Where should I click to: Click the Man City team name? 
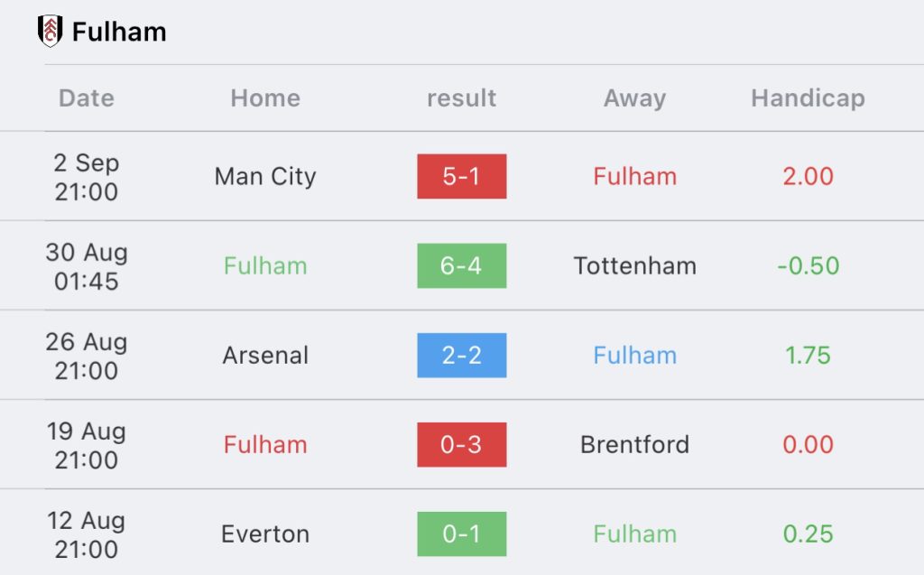point(265,177)
